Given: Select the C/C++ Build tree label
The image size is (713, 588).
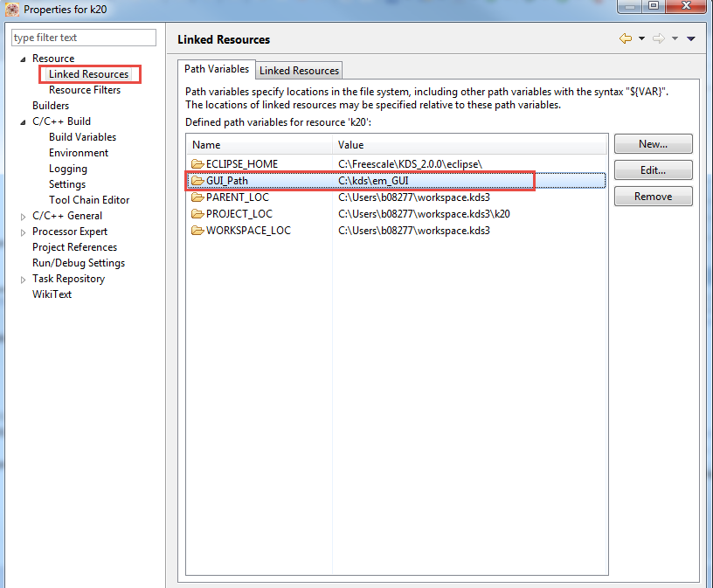Looking at the screenshot, I should (61, 121).
